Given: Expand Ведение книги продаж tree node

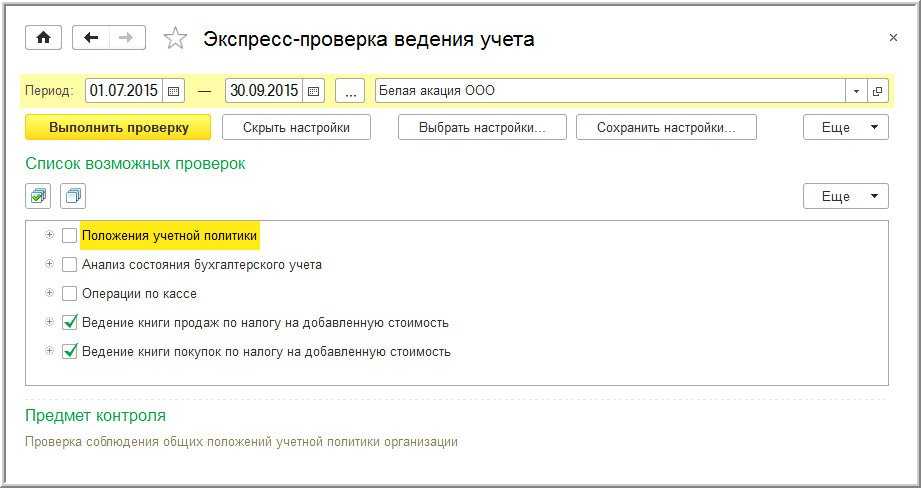Looking at the screenshot, I should [49, 322].
